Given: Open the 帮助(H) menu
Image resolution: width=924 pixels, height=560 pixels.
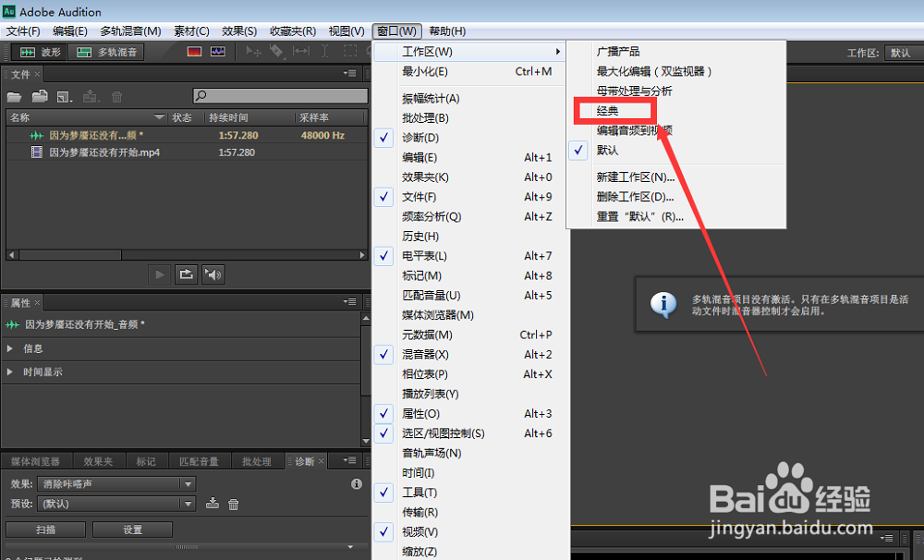Looking at the screenshot, I should click(447, 31).
